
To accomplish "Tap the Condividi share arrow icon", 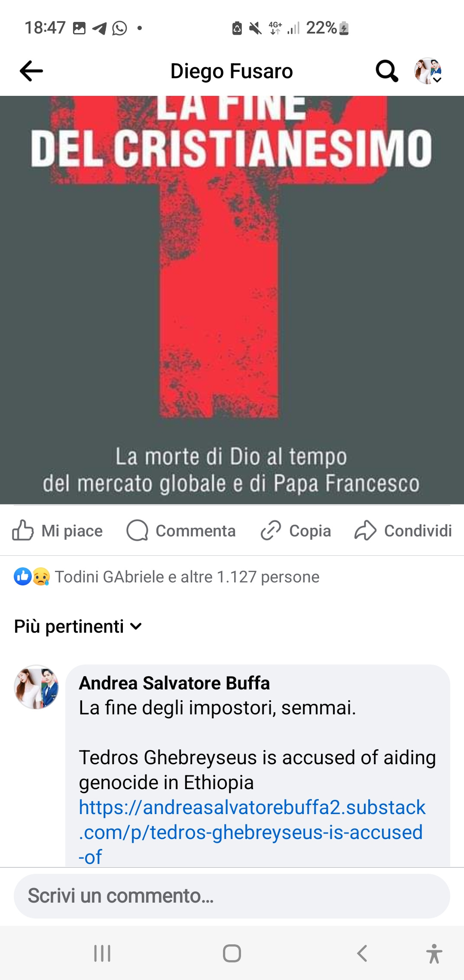I will [365, 530].
